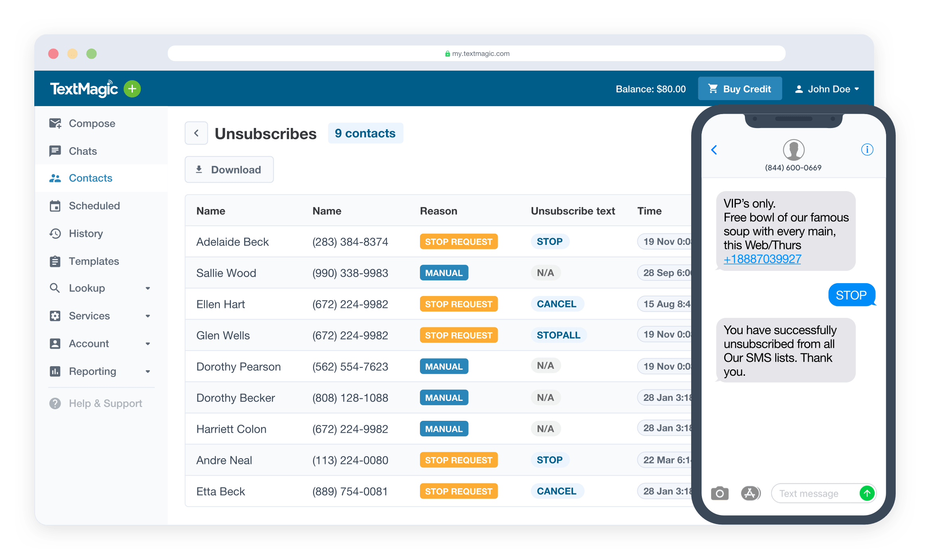Image resolution: width=930 pixels, height=560 pixels.
Task: Go back using the Unsubscribes back button
Action: (196, 133)
